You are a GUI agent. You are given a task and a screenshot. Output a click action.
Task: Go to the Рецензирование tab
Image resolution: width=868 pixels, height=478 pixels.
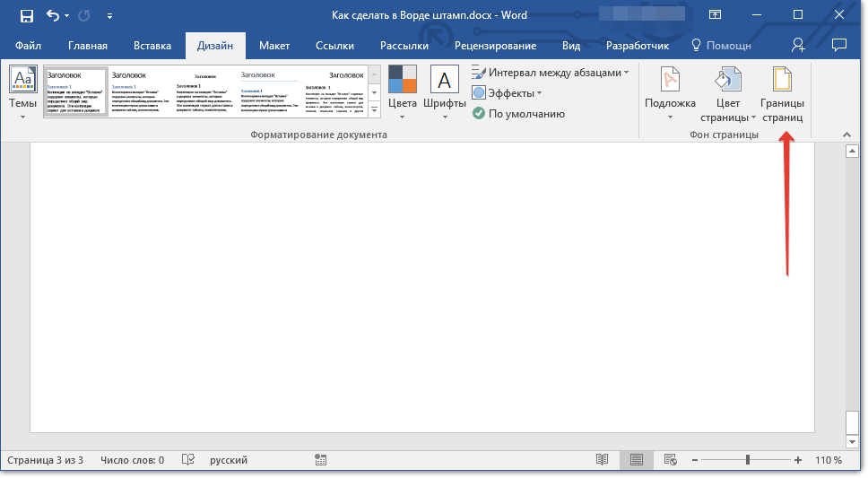pyautogui.click(x=496, y=46)
